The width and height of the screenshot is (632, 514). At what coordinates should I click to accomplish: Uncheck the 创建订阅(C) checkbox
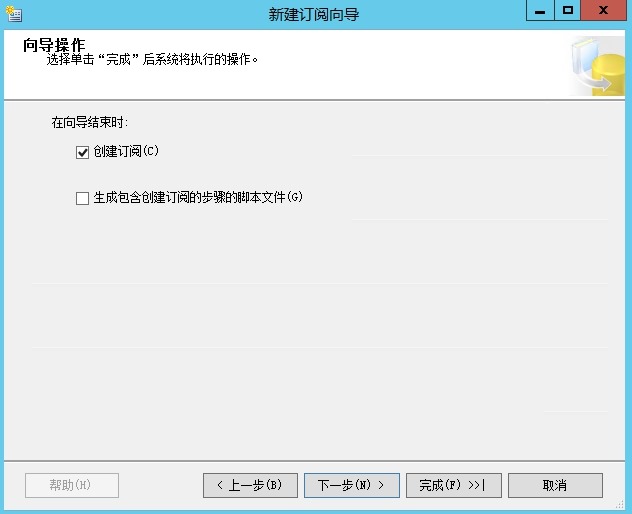[x=82, y=152]
